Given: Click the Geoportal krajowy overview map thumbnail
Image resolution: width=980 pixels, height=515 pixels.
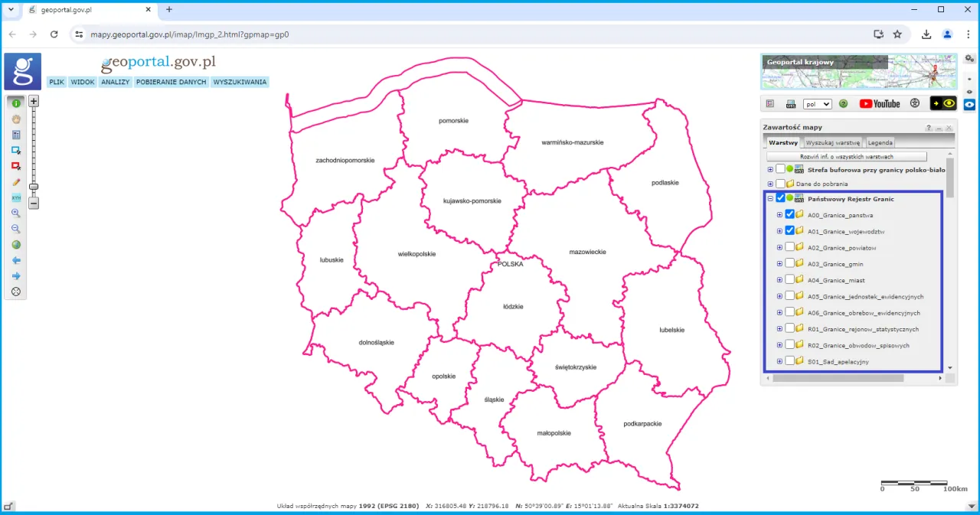Looking at the screenshot, I should click(857, 71).
